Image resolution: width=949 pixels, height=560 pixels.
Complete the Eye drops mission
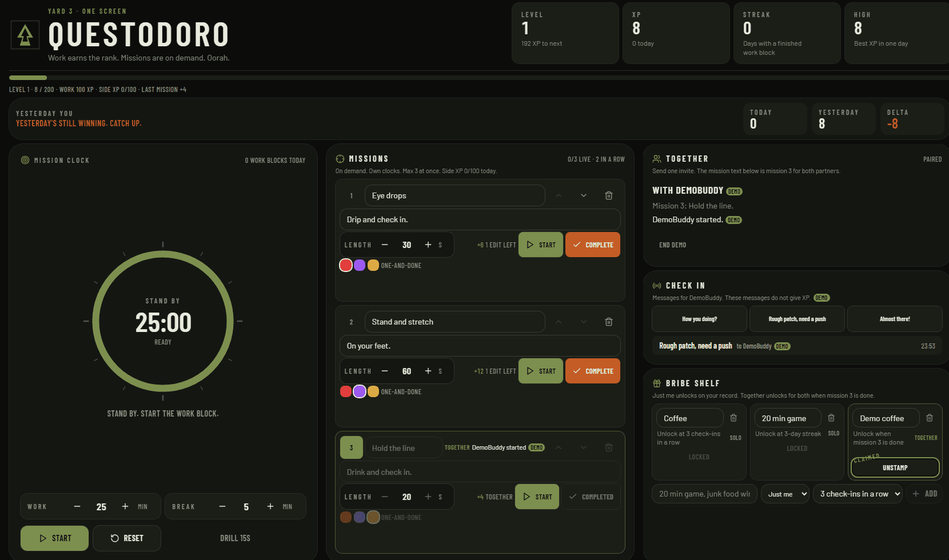(x=593, y=245)
